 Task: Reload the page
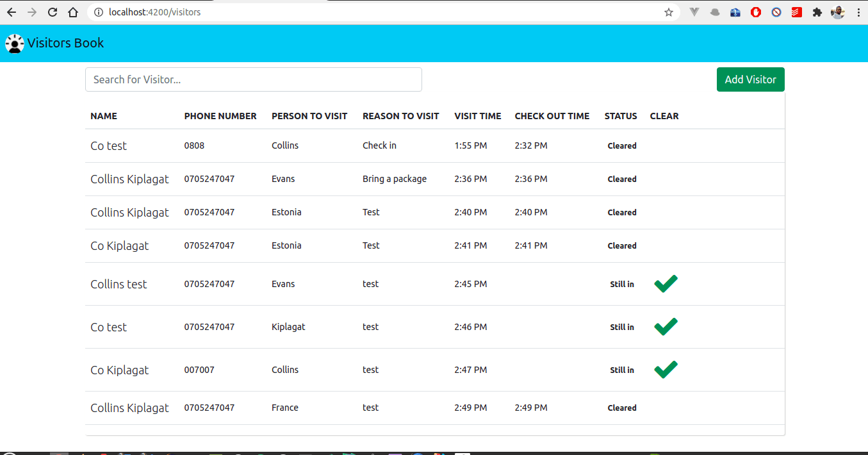pyautogui.click(x=53, y=12)
